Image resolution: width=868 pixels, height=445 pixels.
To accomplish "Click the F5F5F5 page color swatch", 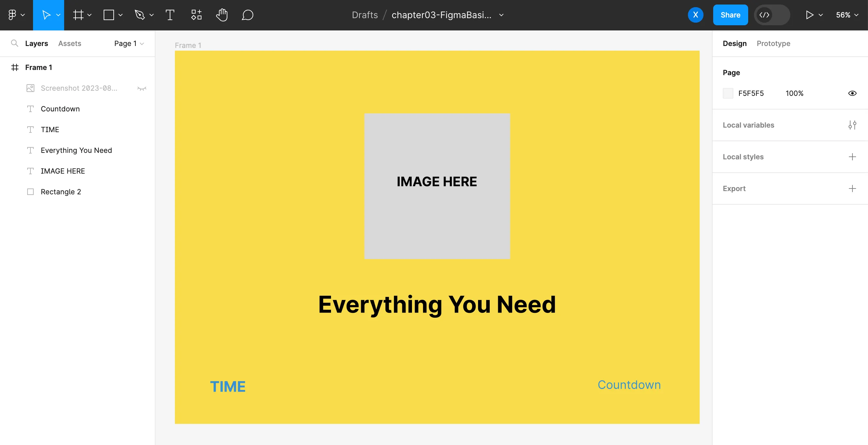I will [728, 93].
